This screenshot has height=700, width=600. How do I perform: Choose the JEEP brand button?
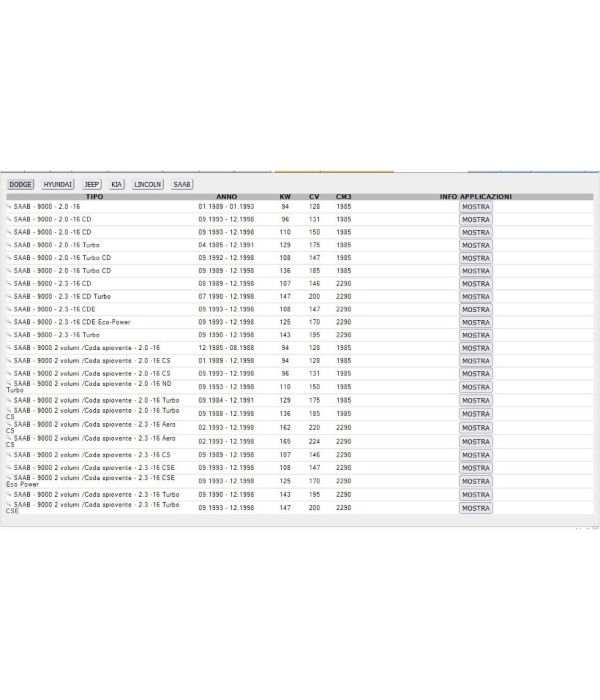91,185
